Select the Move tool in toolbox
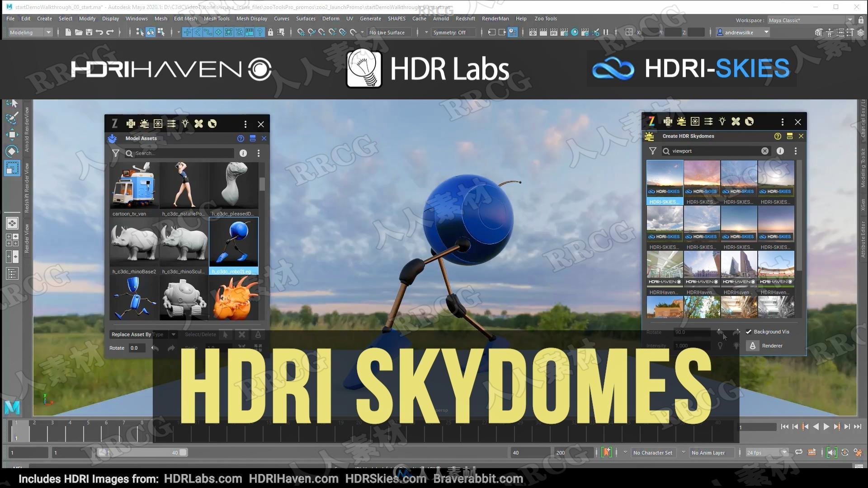Image resolution: width=868 pixels, height=488 pixels. [x=12, y=135]
